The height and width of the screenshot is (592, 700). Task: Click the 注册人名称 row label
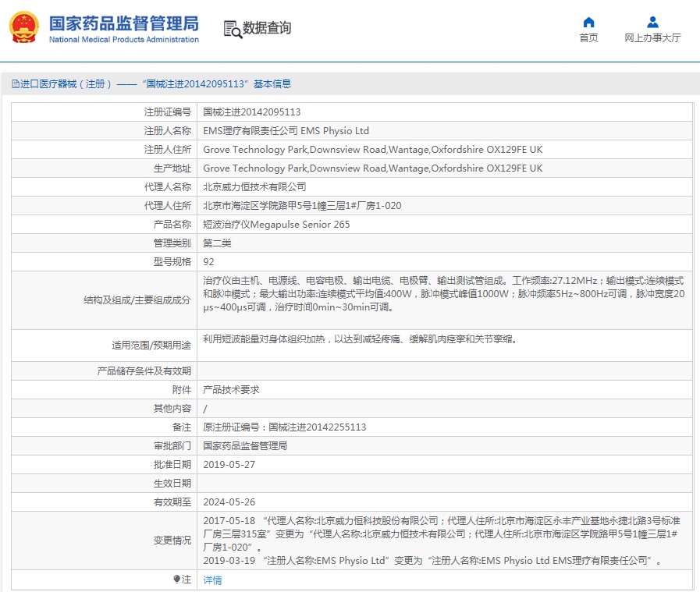168,131
